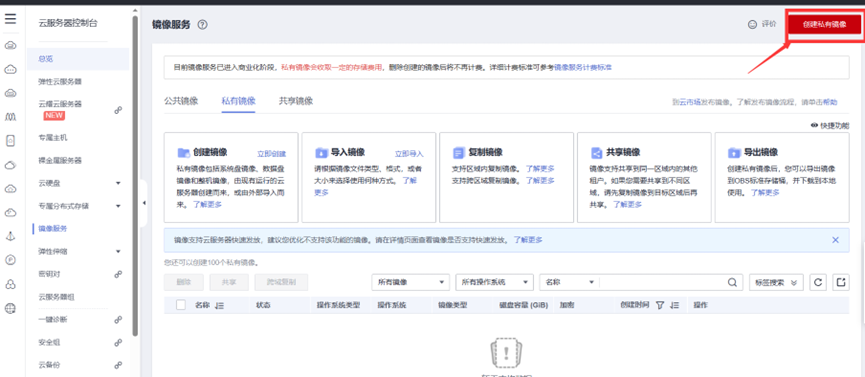
Task: Tick the select-all checkbox in table header
Action: click(181, 305)
